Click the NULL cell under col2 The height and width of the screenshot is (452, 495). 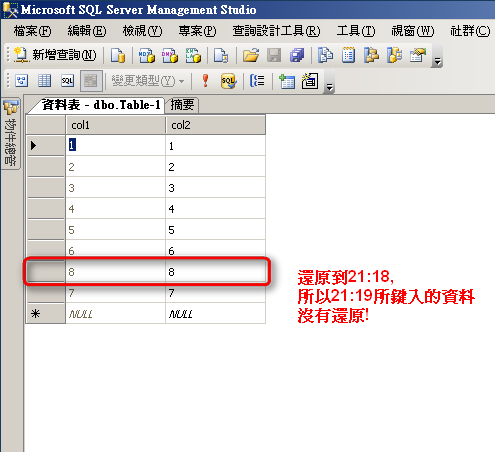[x=215, y=314]
